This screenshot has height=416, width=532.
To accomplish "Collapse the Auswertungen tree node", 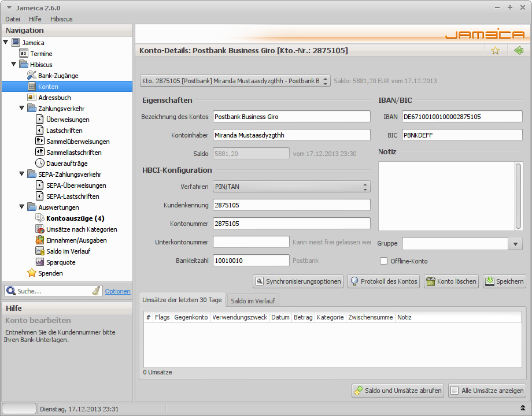I will point(22,206).
